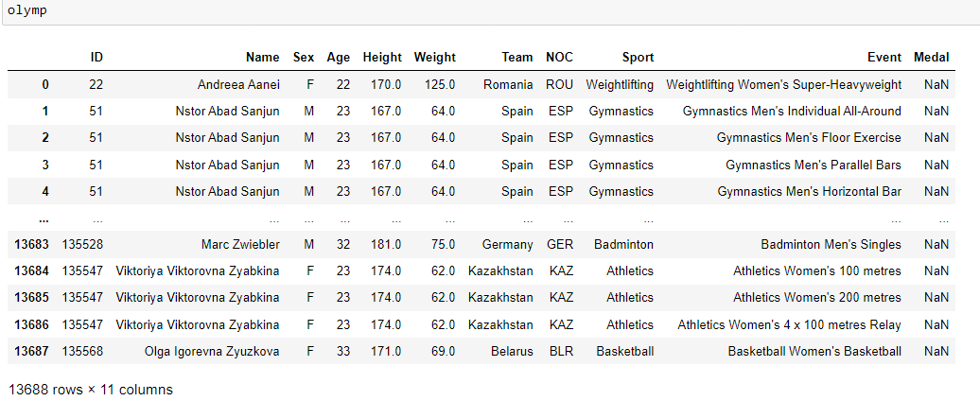Select the Sex column header
980x401 pixels.
click(304, 58)
